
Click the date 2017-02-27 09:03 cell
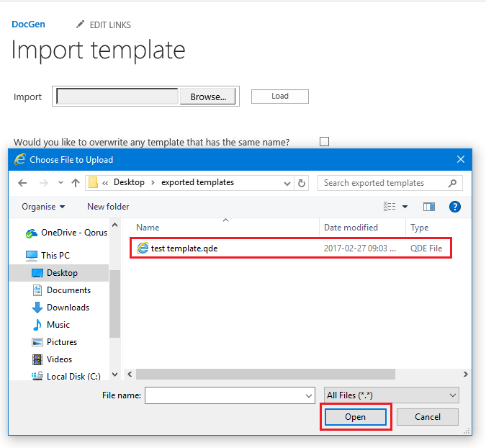(x=359, y=248)
